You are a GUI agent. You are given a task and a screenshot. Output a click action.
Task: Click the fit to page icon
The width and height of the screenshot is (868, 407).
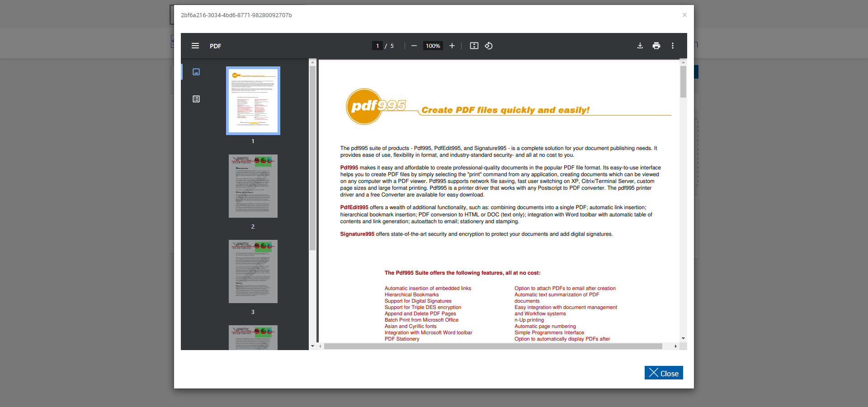[474, 46]
